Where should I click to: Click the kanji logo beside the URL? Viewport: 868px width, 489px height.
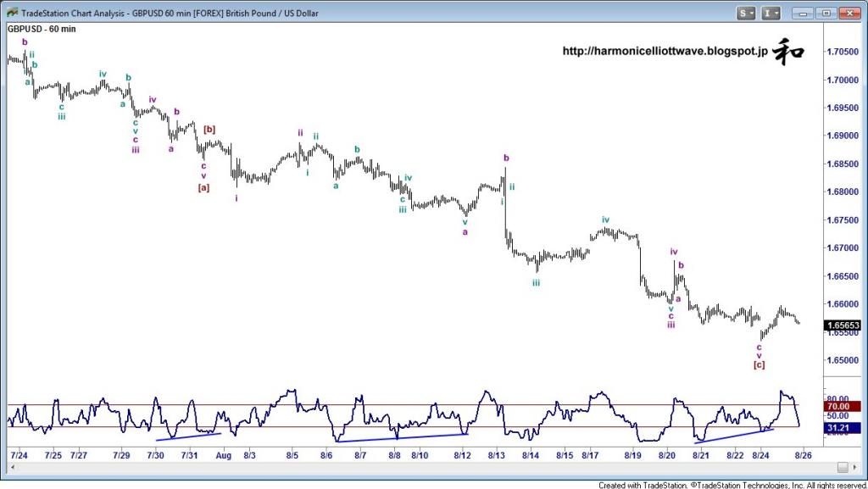(788, 52)
